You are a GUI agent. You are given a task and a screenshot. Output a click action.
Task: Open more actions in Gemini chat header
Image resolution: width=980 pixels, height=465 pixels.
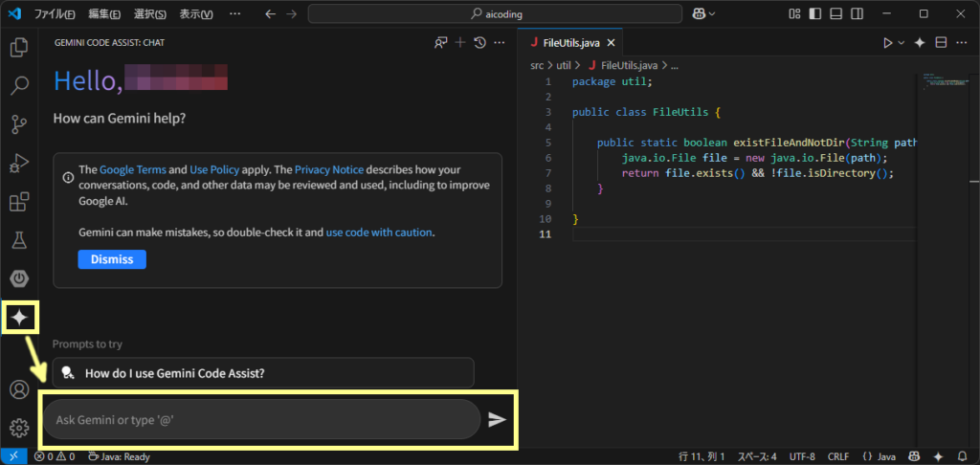(x=499, y=42)
